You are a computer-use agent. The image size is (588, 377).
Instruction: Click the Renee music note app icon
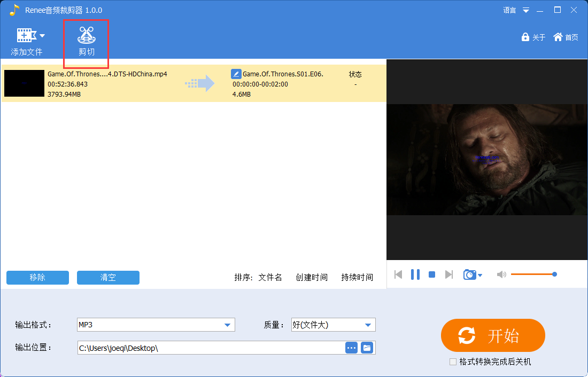(14, 10)
